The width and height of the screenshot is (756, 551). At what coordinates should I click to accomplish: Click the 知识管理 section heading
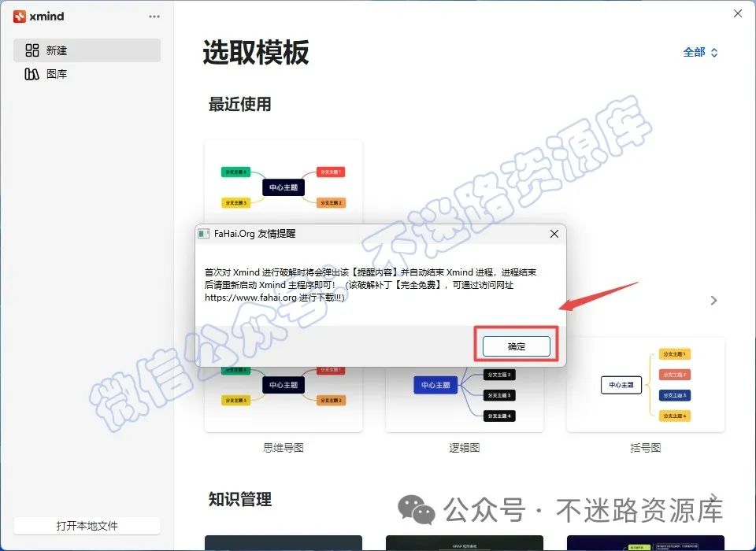pyautogui.click(x=239, y=499)
